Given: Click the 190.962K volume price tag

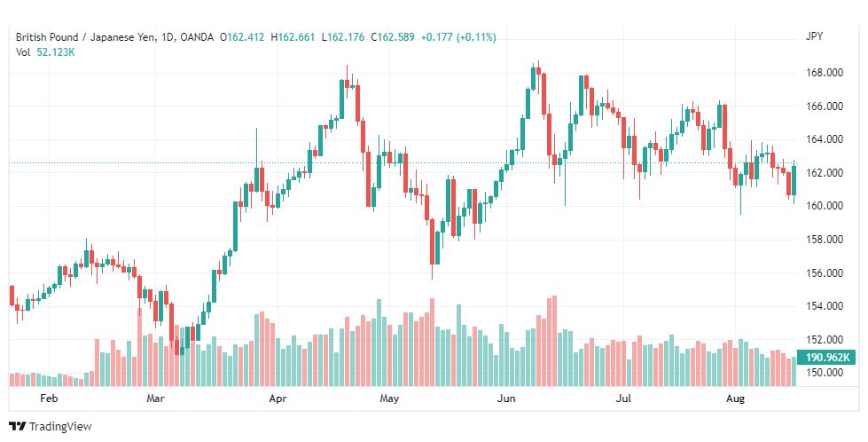Looking at the screenshot, I should tap(825, 357).
